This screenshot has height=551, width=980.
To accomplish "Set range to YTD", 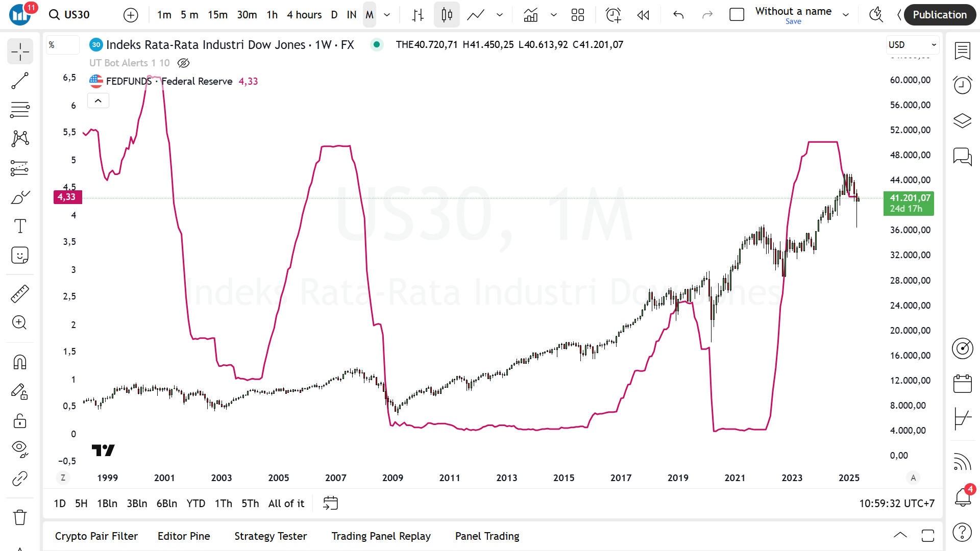I will (195, 504).
